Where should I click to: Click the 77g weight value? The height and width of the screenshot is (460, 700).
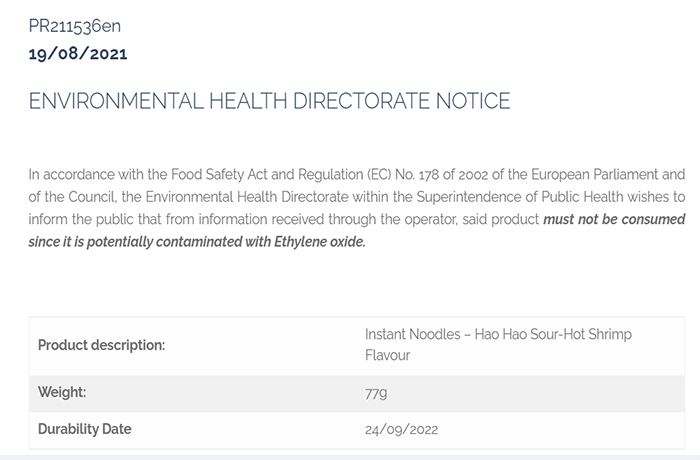pyautogui.click(x=376, y=392)
